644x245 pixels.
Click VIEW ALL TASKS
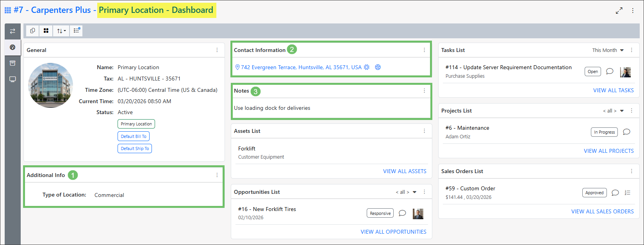click(613, 90)
